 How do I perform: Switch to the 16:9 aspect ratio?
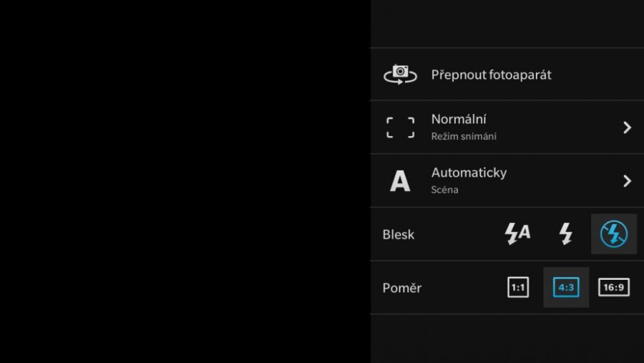click(614, 288)
